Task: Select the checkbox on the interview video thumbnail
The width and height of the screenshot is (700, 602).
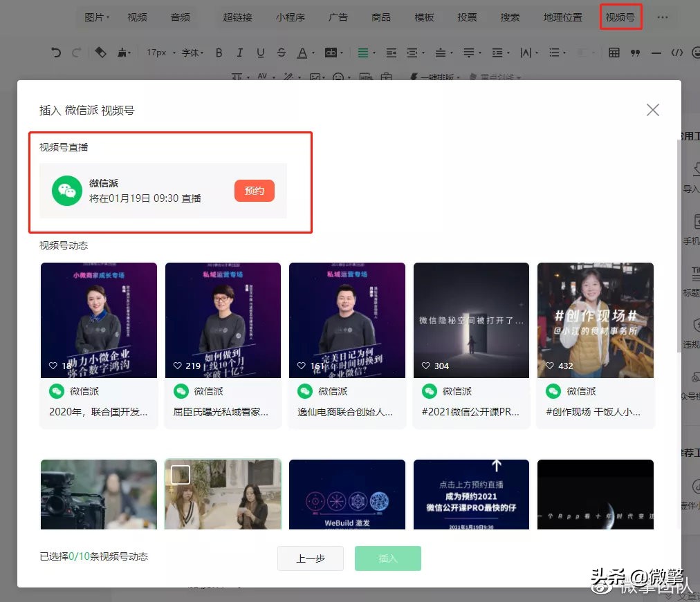Action: [x=181, y=473]
